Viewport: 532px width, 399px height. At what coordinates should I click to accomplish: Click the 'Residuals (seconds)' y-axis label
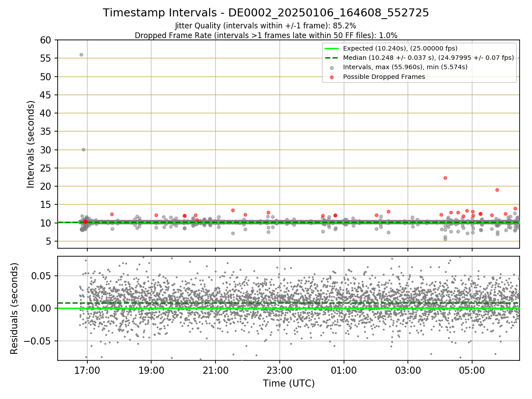point(15,308)
